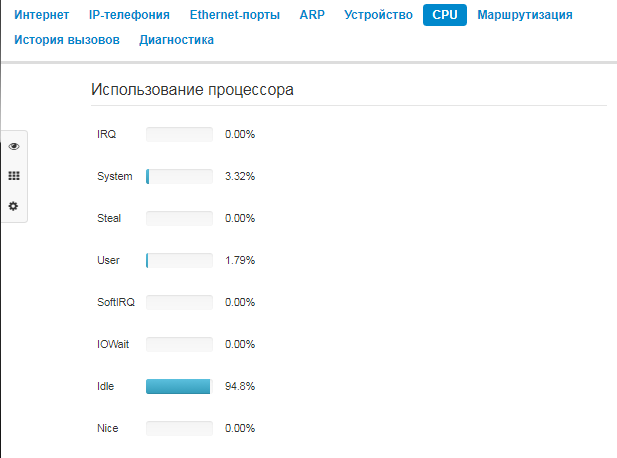
Task: Open the Устройство tab
Action: coord(378,15)
